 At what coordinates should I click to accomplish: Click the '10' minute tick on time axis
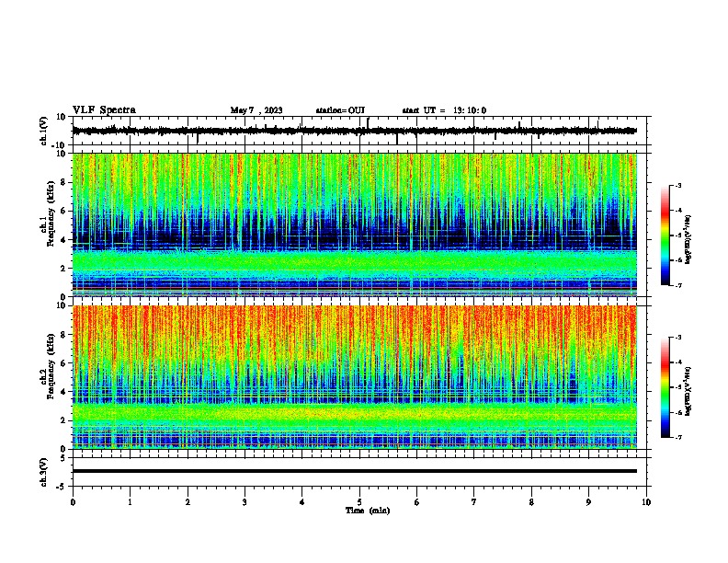click(x=646, y=502)
